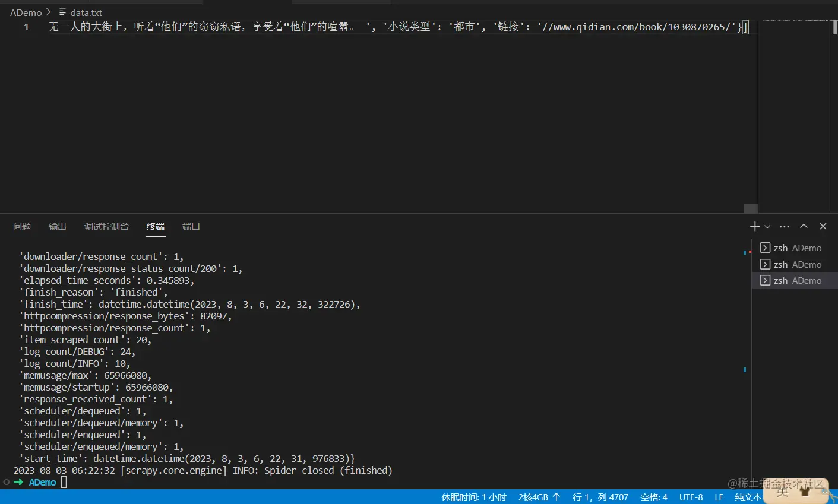Click the 休眠时间: 1 小时 status item

point(474,497)
